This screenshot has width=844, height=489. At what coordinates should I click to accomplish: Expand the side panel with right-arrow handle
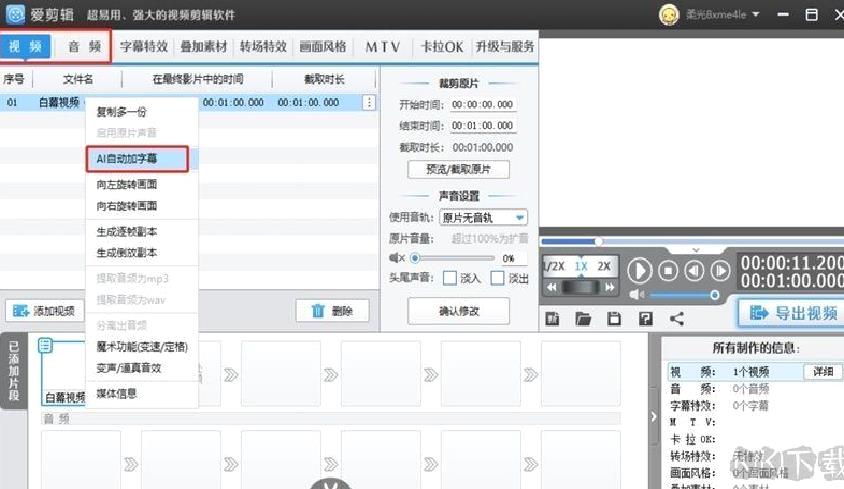coord(653,416)
